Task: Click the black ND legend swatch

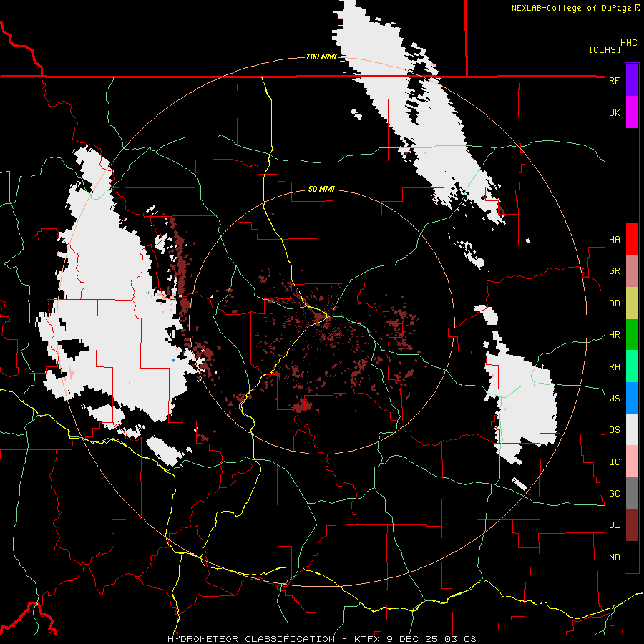Action: pos(632,557)
